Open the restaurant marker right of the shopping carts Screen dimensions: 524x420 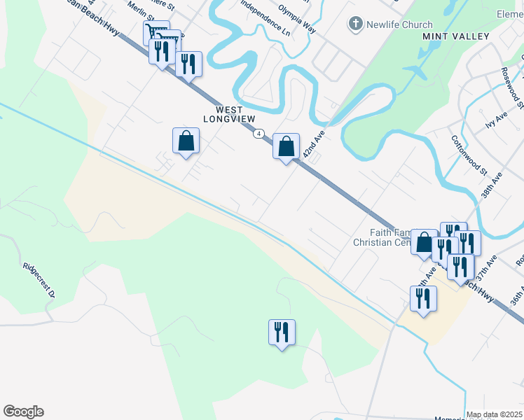tap(189, 66)
